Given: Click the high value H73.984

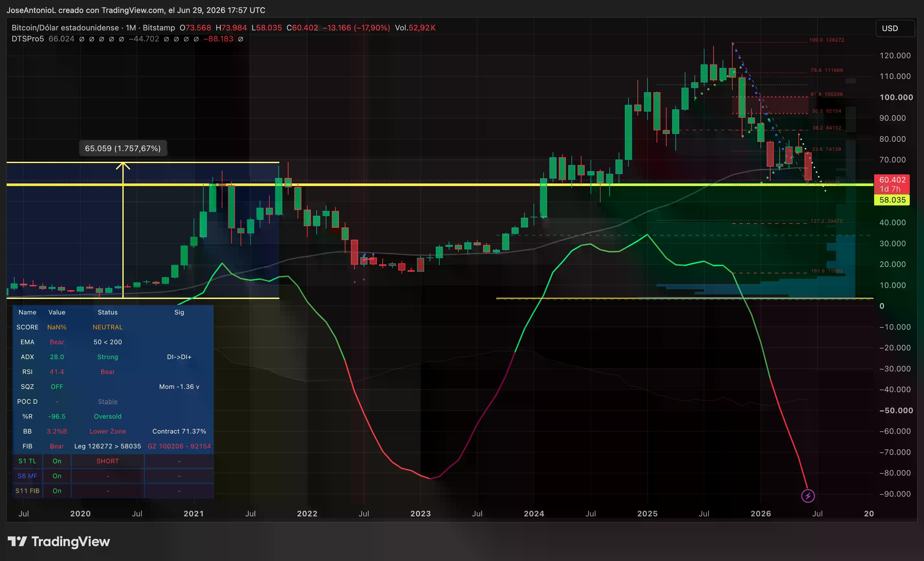Looking at the screenshot, I should [231, 28].
